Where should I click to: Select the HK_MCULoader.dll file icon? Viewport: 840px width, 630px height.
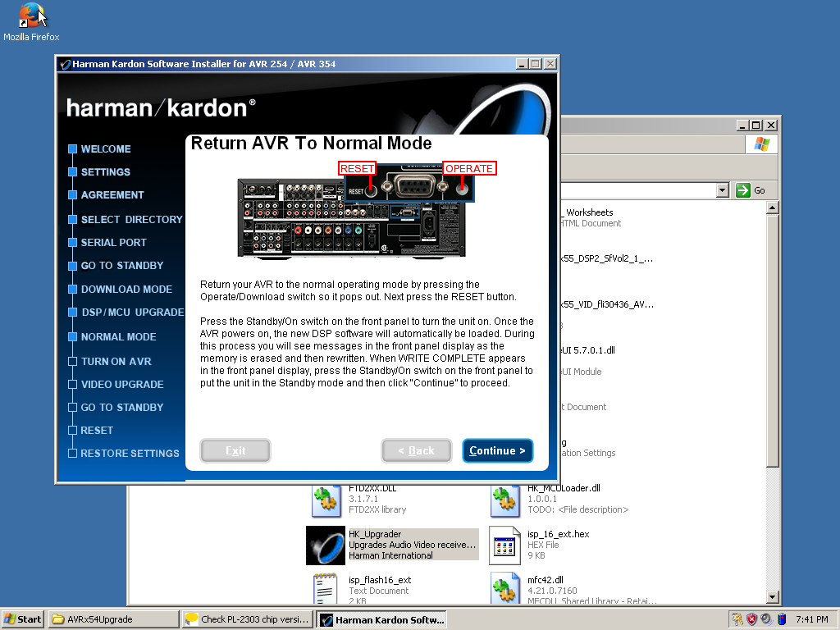point(505,500)
